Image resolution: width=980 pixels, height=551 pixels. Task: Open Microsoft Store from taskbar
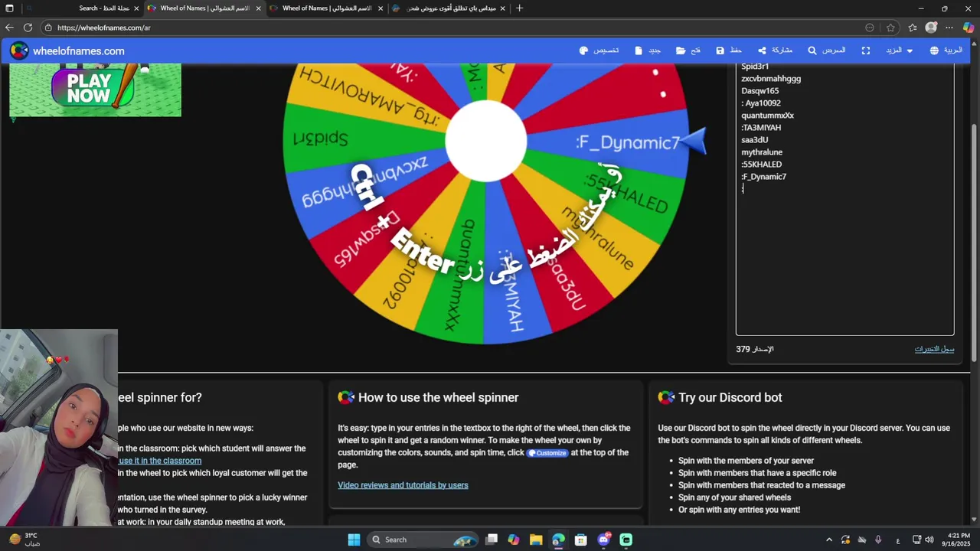581,540
